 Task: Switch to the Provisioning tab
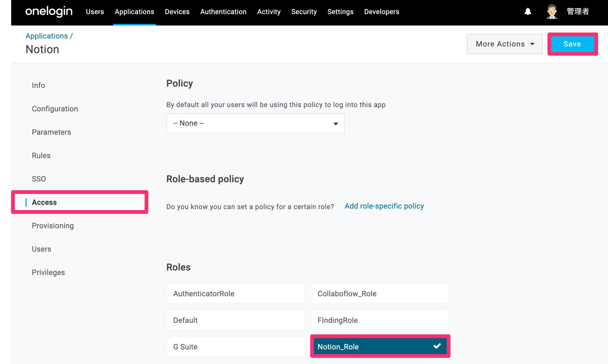coord(53,226)
